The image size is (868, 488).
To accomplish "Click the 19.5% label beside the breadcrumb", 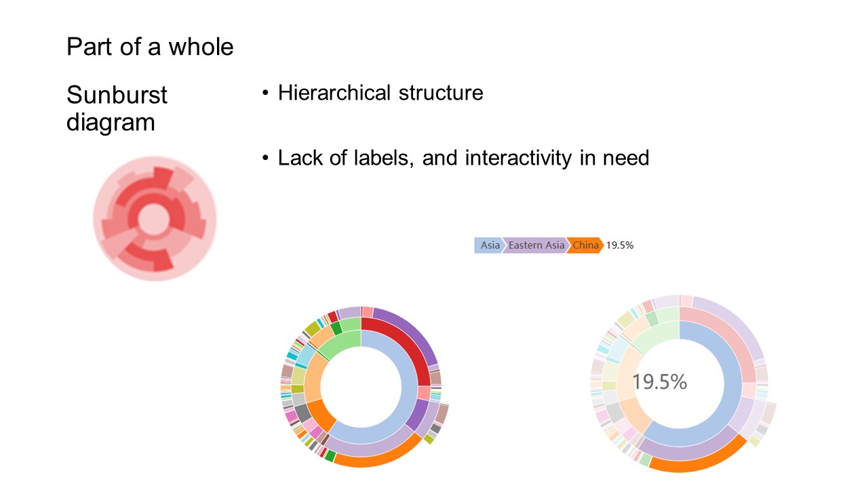I will point(620,245).
